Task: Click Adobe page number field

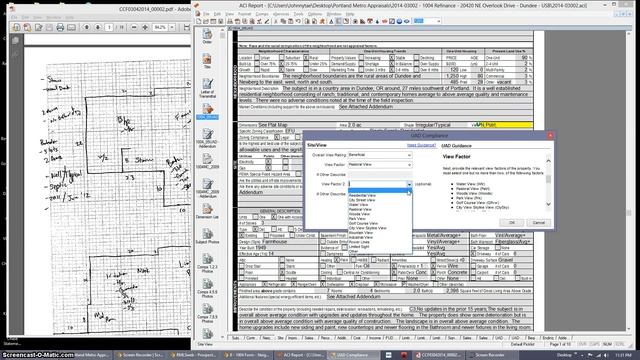Action: pyautogui.click(x=109, y=27)
